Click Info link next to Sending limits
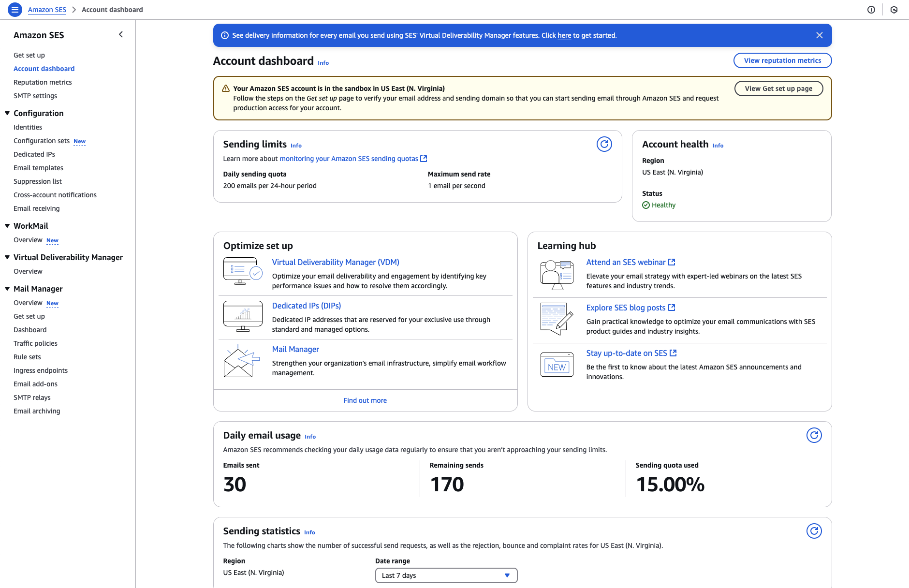This screenshot has width=909, height=588. (x=296, y=146)
